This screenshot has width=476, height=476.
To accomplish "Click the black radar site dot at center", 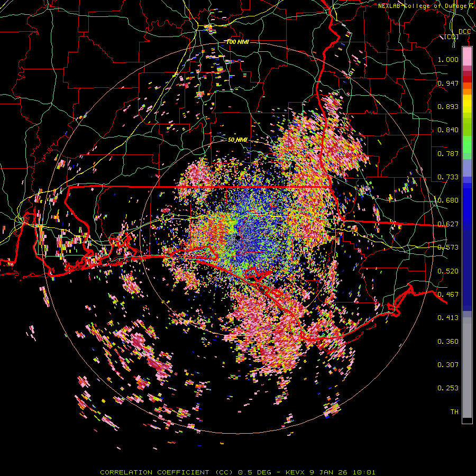I will tap(237, 237).
